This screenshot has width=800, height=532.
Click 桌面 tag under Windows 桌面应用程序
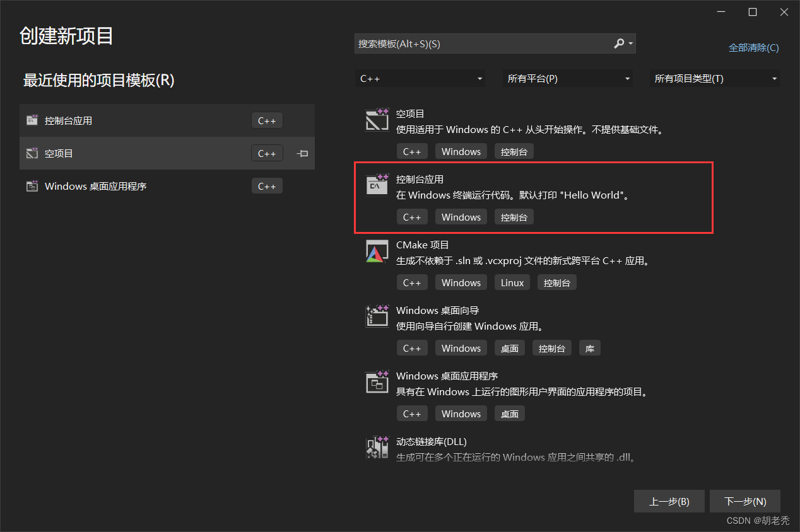coord(510,413)
